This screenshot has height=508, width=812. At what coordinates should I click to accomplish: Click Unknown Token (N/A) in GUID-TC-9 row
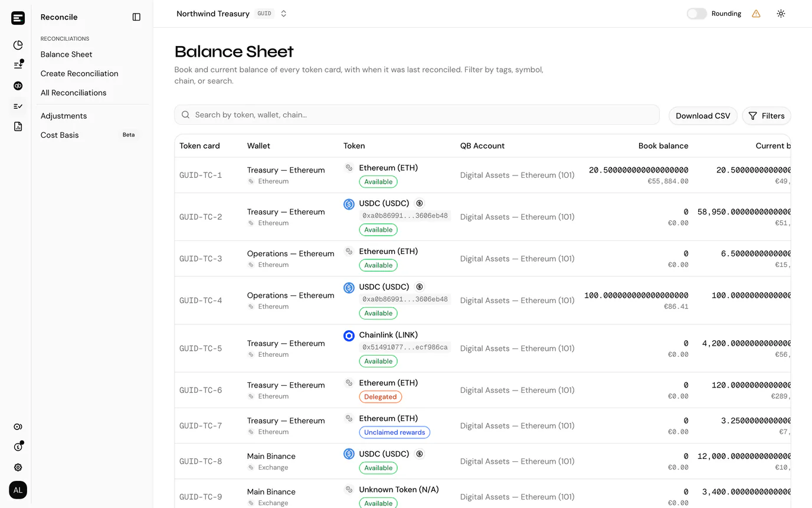[399, 490]
